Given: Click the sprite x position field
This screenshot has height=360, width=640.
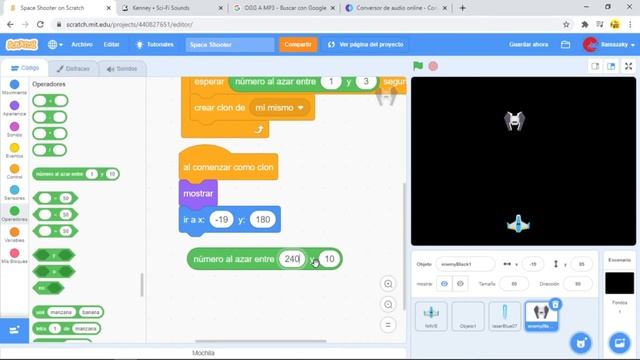Looking at the screenshot, I should 532,264.
